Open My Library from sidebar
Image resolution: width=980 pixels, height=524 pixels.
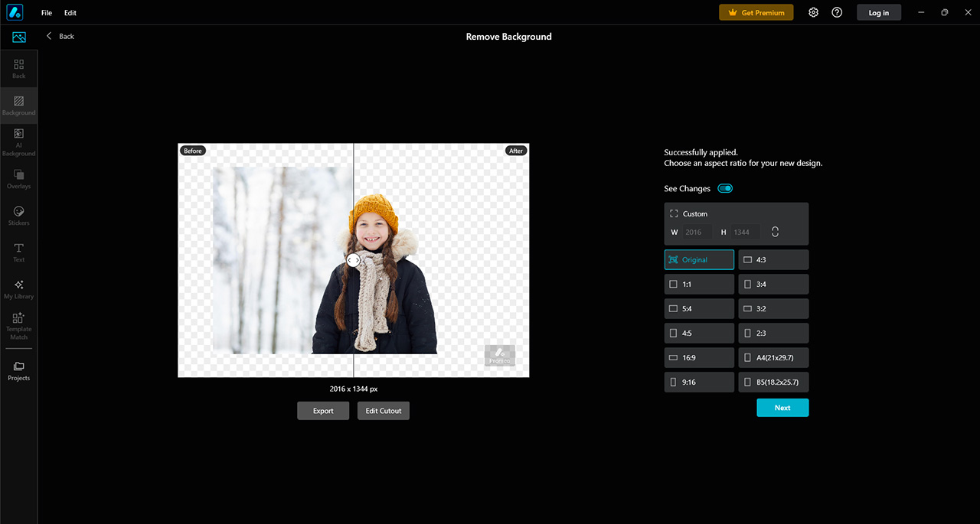click(18, 289)
